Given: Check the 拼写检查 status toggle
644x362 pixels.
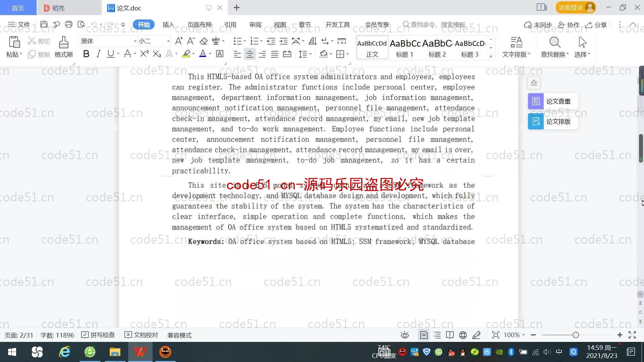Looking at the screenshot, I should (x=85, y=335).
